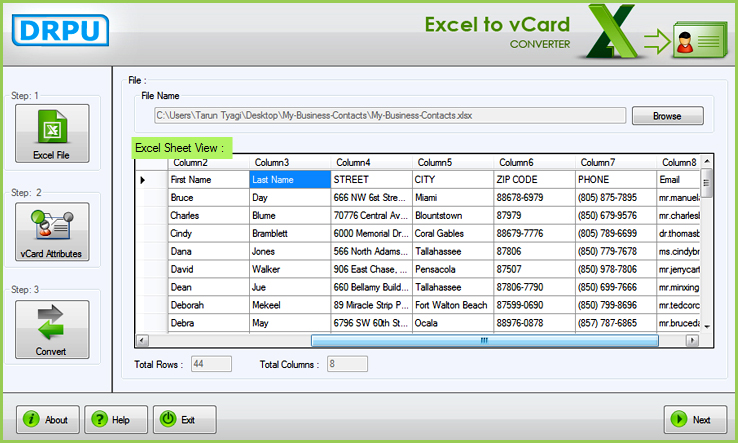Select the highlighted Last Name cell
This screenshot has height=443, width=738.
coord(290,180)
